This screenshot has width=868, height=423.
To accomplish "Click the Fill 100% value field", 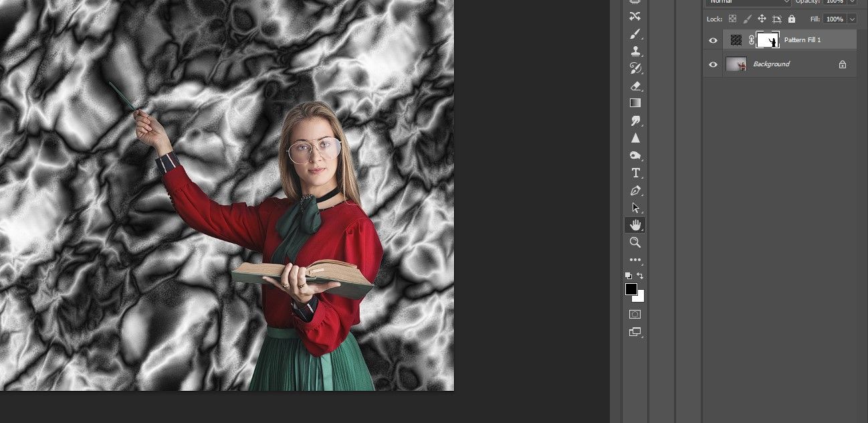I will [x=835, y=19].
